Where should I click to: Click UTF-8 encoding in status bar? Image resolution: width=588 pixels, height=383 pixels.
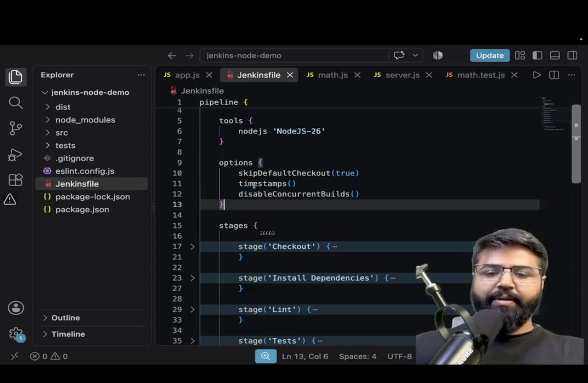[x=399, y=356]
